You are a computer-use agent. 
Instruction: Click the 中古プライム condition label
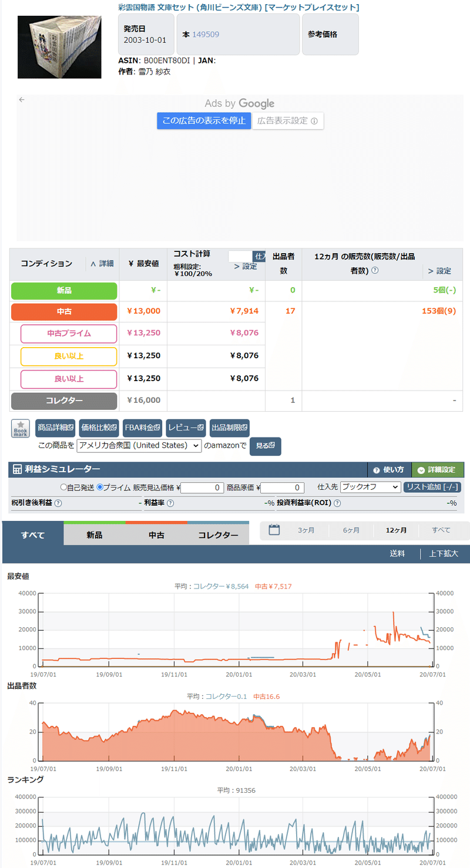69,334
